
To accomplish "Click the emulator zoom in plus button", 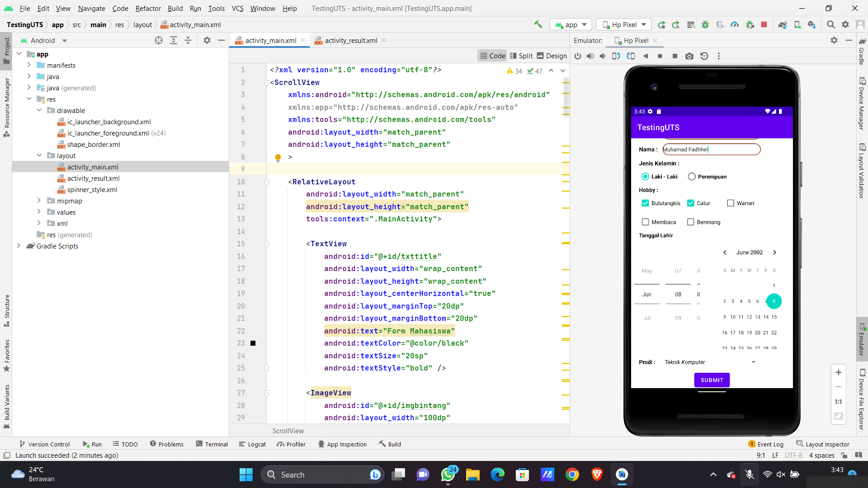I will (x=838, y=372).
